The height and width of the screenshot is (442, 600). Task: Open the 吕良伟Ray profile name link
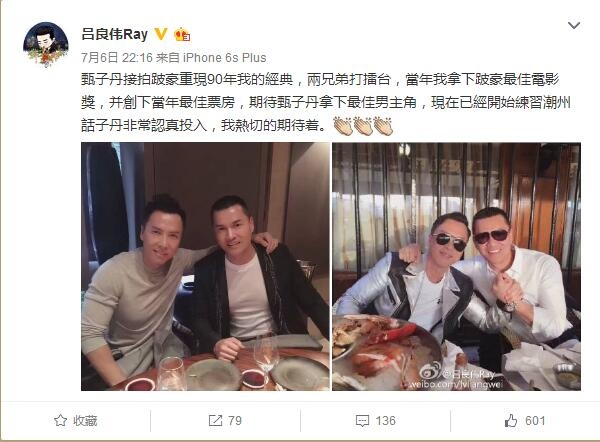(114, 34)
